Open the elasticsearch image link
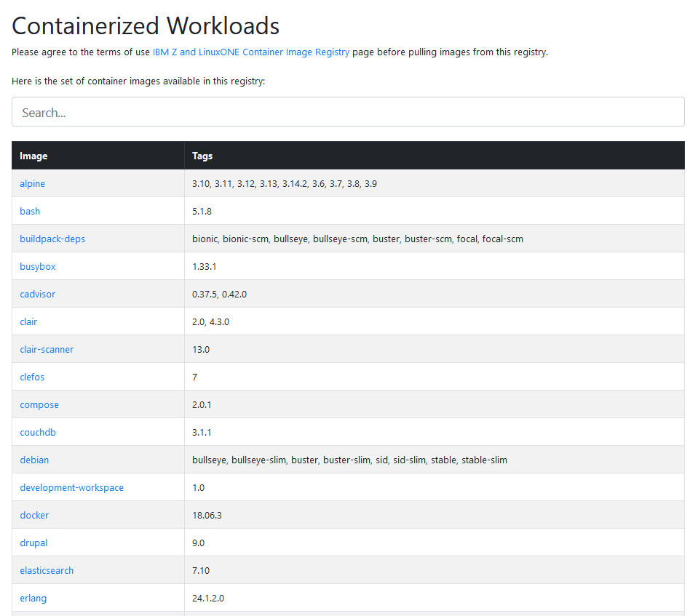 (x=47, y=570)
